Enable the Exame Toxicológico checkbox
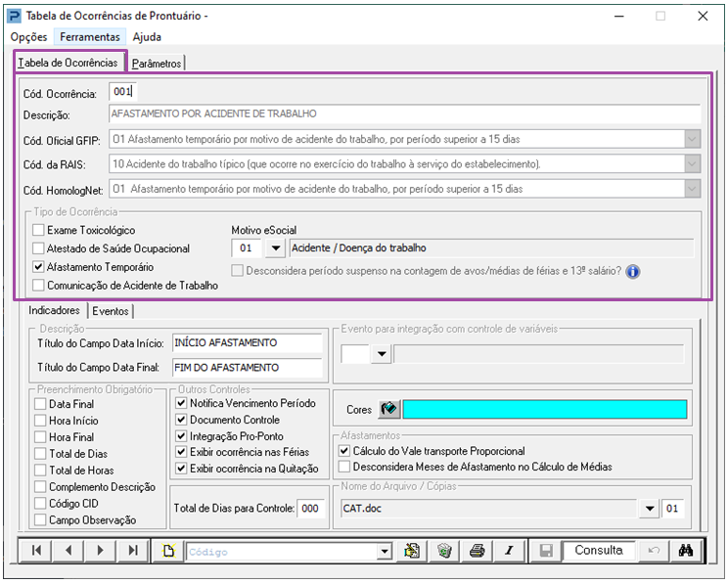This screenshot has width=728, height=584. pyautogui.click(x=39, y=230)
